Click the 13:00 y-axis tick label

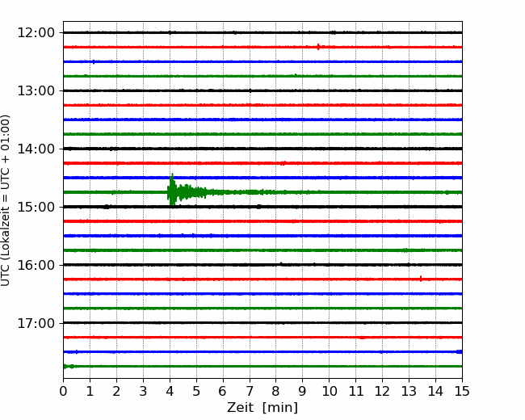(x=36, y=90)
